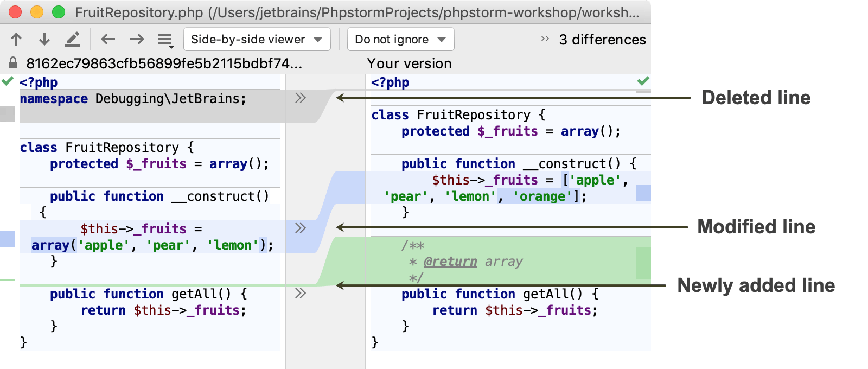The width and height of the screenshot is (868, 369).
Task: Go to previous difference with up arrow
Action: click(16, 39)
